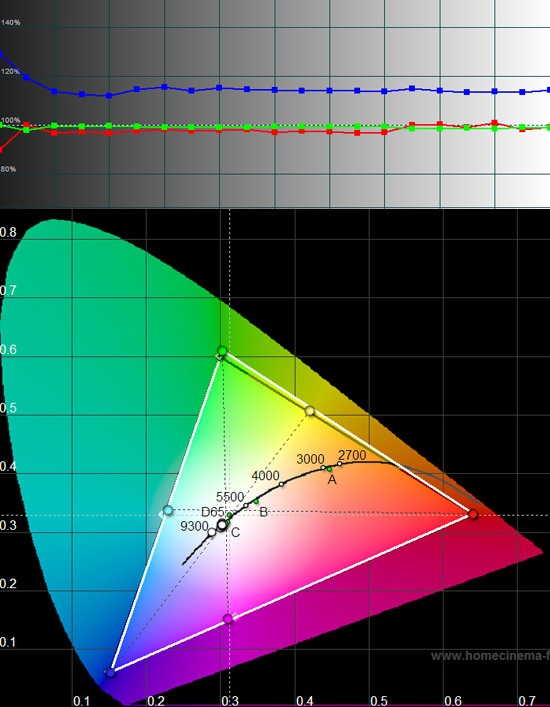Select the blue primary point of the gamut
The height and width of the screenshot is (707, 550).
coord(110,673)
